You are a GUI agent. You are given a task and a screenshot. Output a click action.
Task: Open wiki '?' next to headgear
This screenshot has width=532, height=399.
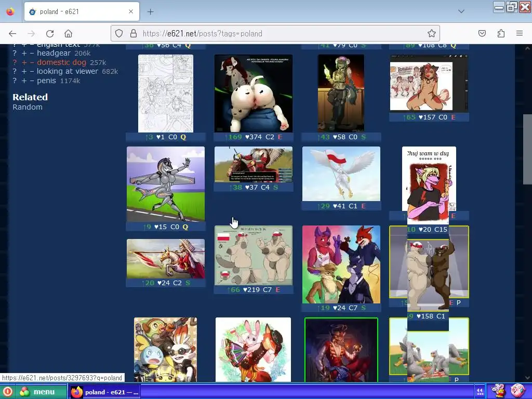click(x=15, y=54)
